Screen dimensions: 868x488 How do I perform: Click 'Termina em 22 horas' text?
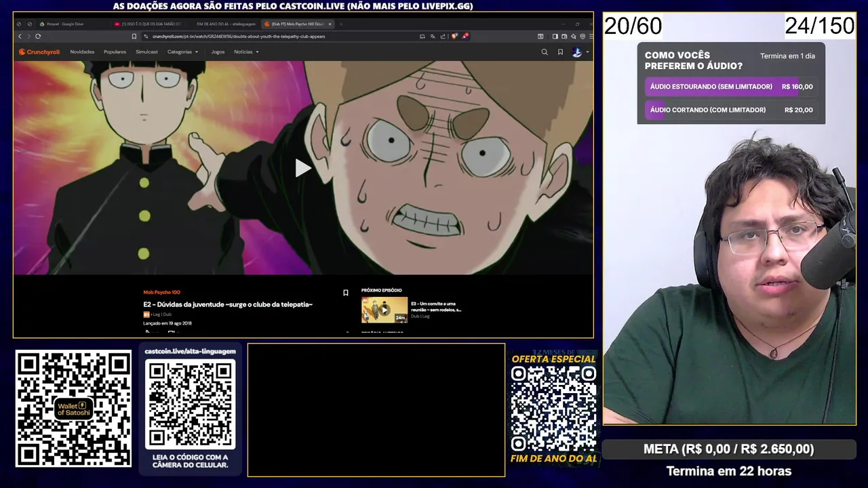[x=729, y=471]
